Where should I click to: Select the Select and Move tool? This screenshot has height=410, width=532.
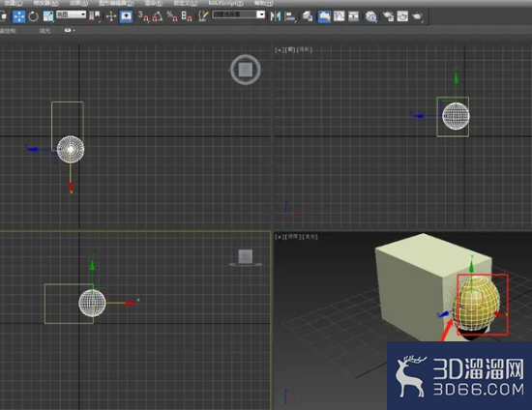click(x=18, y=16)
